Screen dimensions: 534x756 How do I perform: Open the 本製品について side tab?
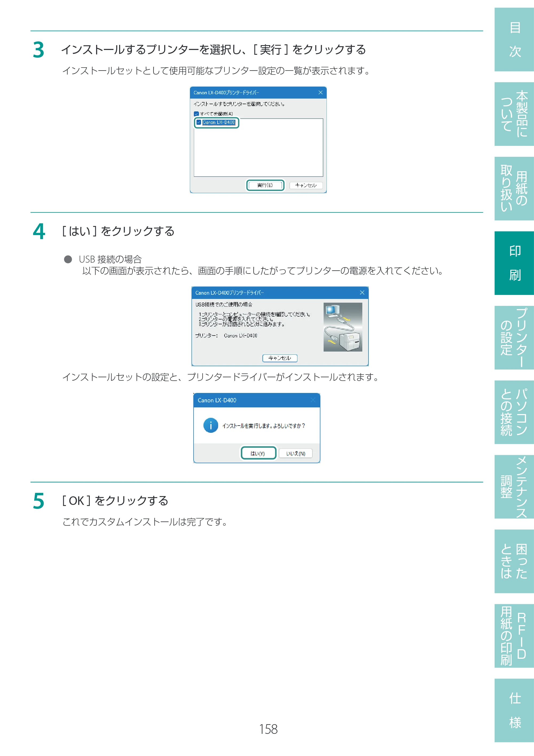(x=514, y=114)
